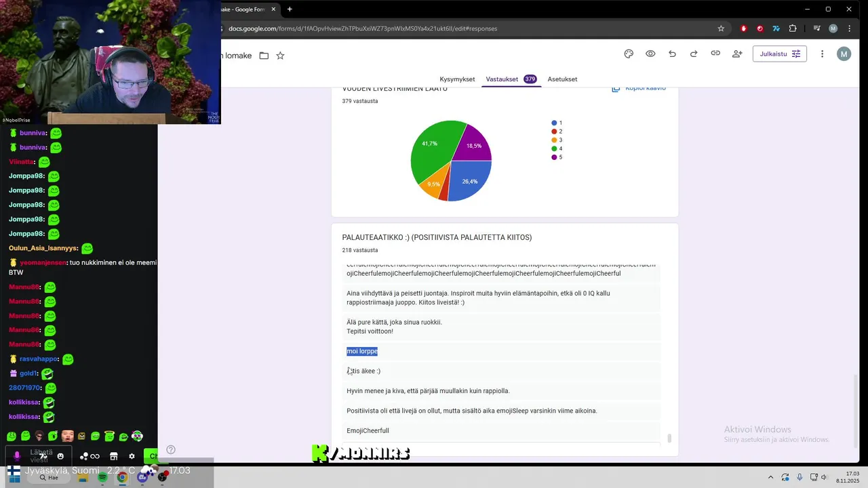Open the Julkaistu publish settings button
868x488 pixels.
tap(780, 54)
